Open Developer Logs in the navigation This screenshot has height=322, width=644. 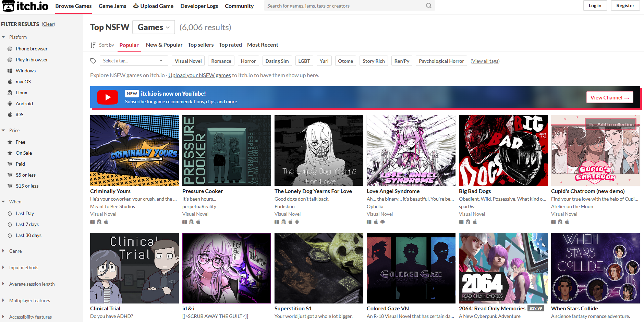(199, 6)
